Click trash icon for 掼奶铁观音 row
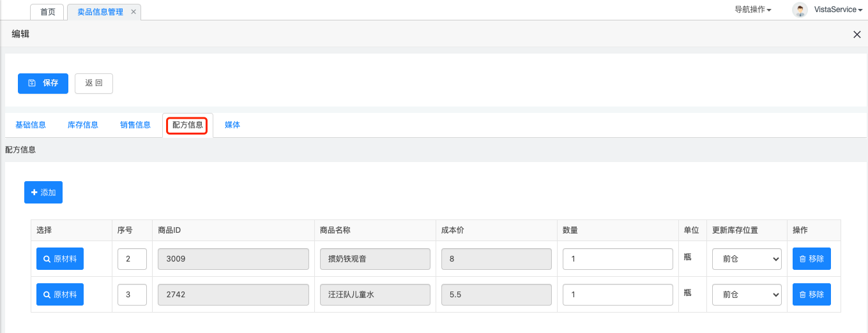Image resolution: width=868 pixels, height=333 pixels. pos(803,259)
